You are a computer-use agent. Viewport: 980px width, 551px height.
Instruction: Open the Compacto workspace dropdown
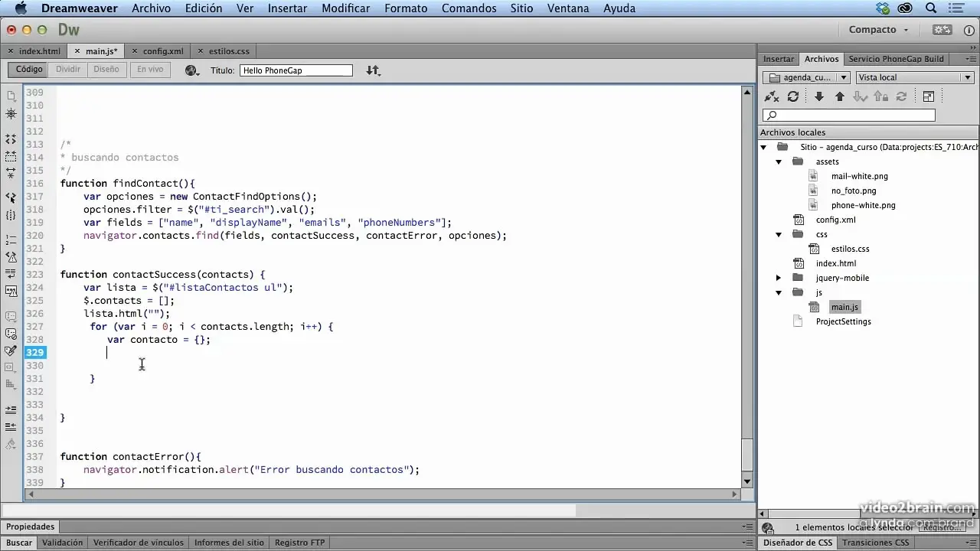[879, 30]
